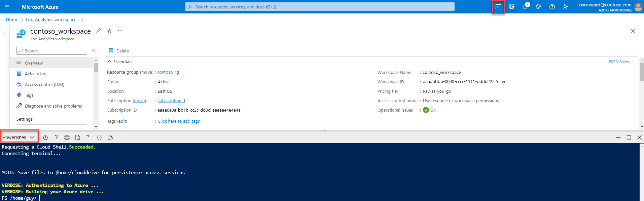The image size is (644, 201).
Task: Open Cloud Shell settings gear
Action: pyautogui.click(x=67, y=137)
